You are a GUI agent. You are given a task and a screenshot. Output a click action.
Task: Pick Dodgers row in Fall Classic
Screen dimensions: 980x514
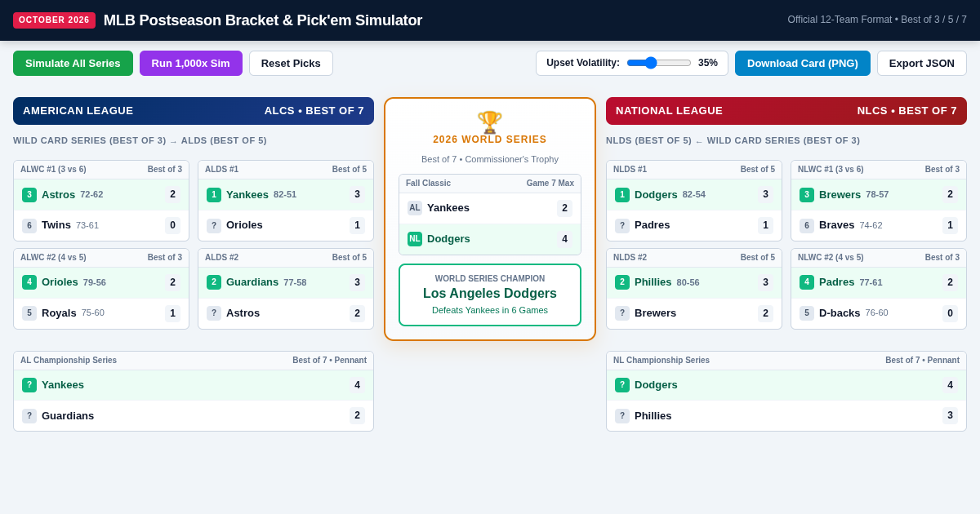[490, 239]
